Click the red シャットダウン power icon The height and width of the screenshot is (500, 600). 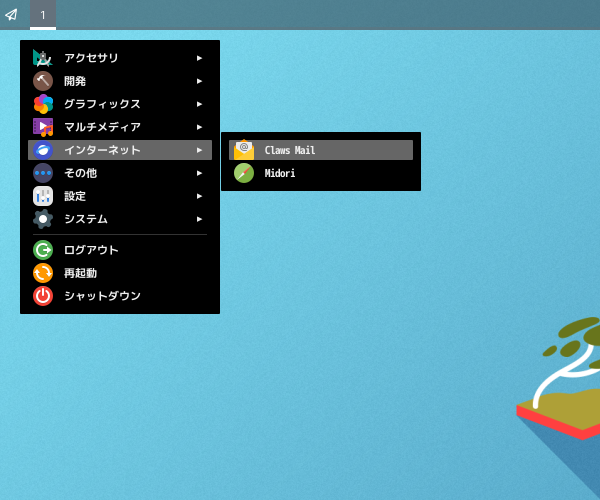point(43,296)
